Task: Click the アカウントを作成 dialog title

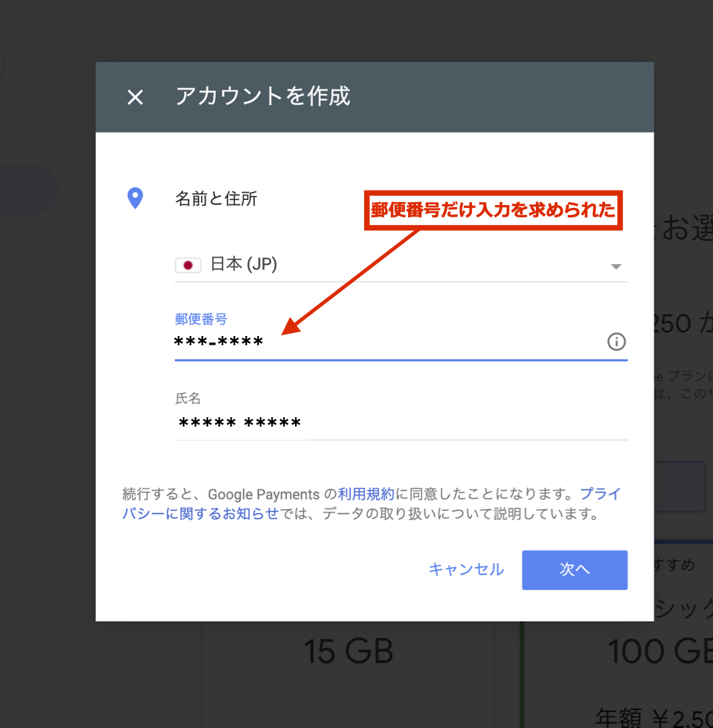Action: 263,96
